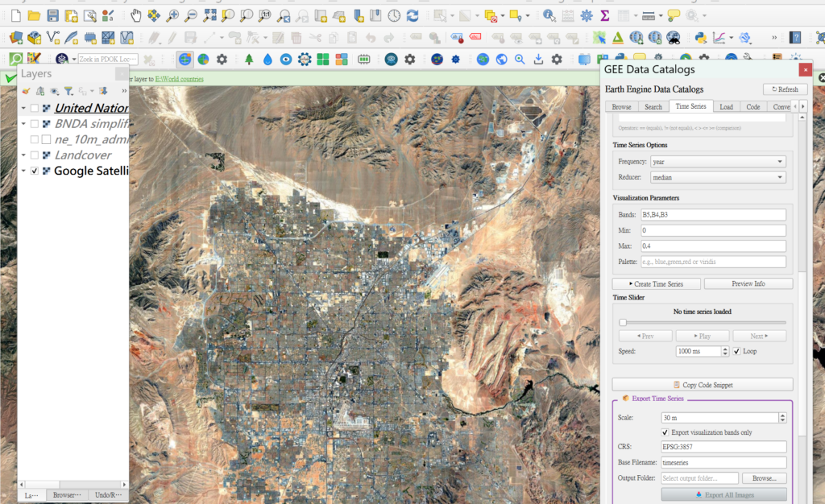This screenshot has width=825, height=504.
Task: Open the Python Console icon
Action: tap(700, 37)
